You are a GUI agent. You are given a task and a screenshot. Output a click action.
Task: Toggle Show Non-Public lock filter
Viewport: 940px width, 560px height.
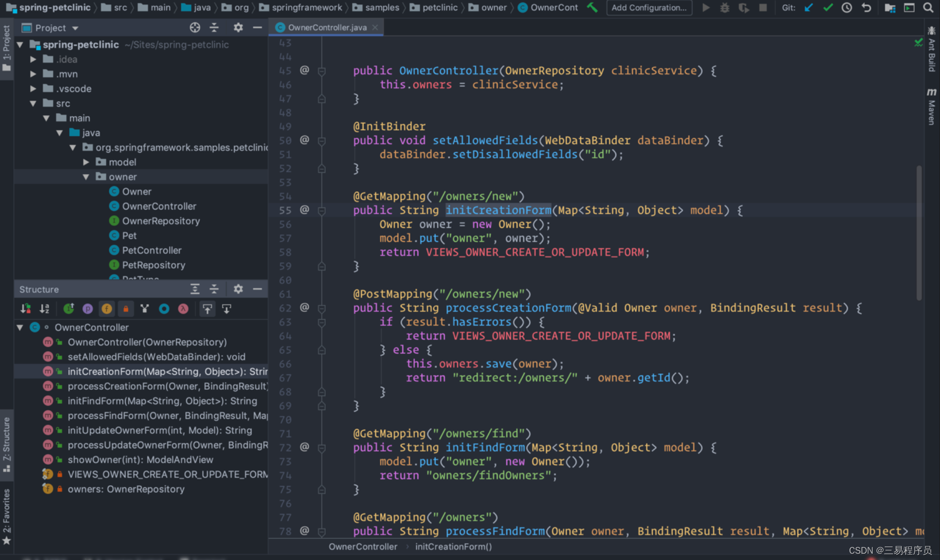tap(126, 309)
